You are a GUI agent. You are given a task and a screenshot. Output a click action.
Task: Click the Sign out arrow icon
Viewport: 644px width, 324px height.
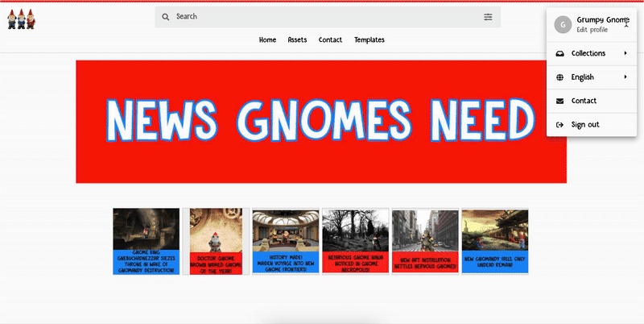[559, 125]
